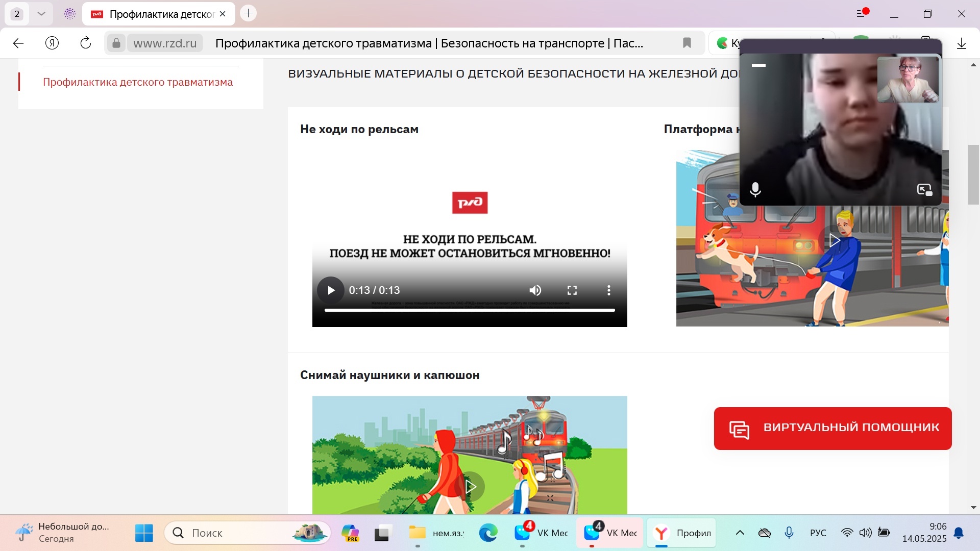The height and width of the screenshot is (551, 980).
Task: Open Профилактика детского травматизма sidebar link
Action: pyautogui.click(x=138, y=82)
